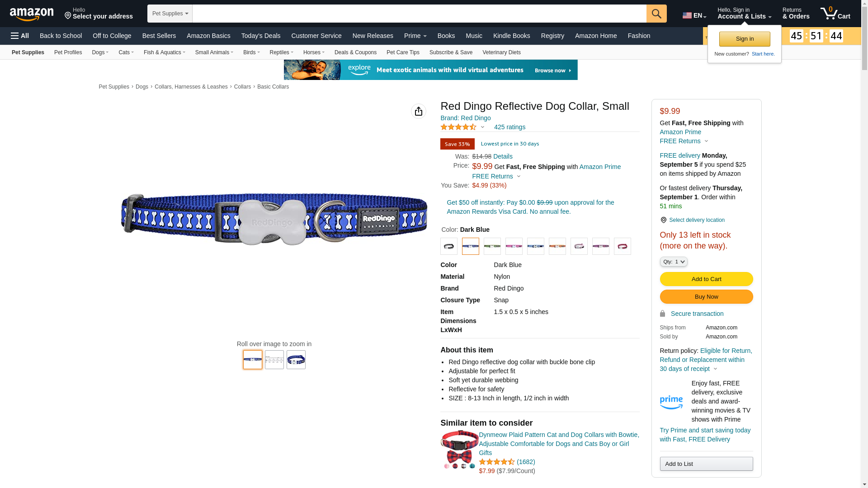
Task: Click the EN language flag selector
Action: (694, 15)
